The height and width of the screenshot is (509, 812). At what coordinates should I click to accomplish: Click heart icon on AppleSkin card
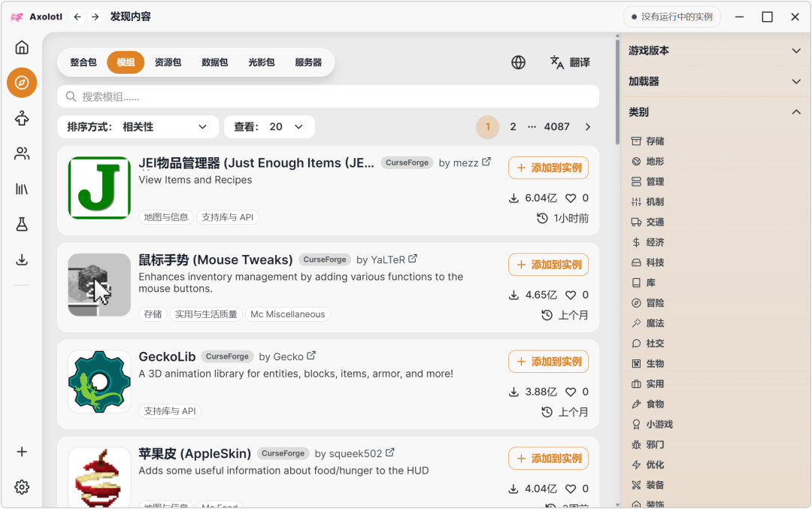pyautogui.click(x=571, y=488)
